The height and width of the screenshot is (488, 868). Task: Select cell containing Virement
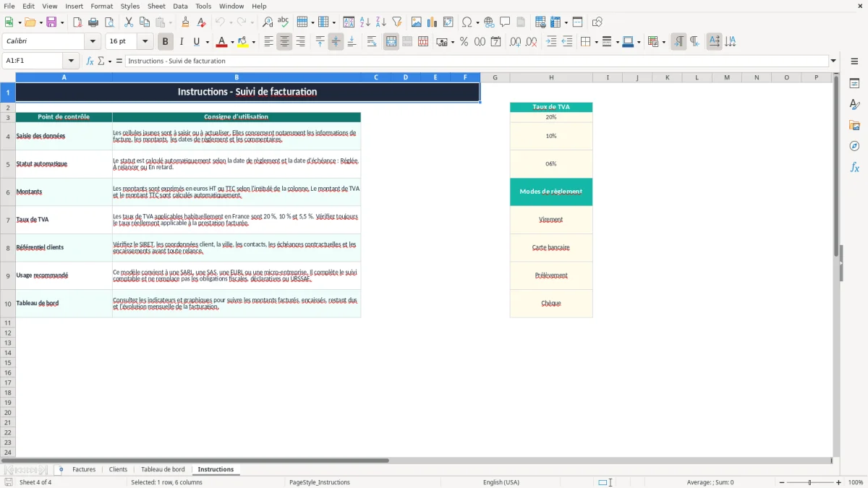coord(551,220)
